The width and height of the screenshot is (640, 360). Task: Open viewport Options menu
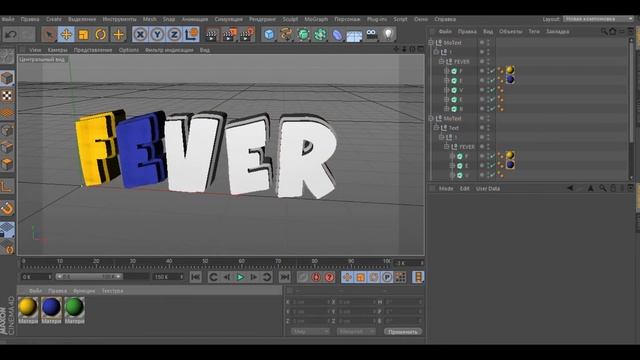[x=129, y=50]
